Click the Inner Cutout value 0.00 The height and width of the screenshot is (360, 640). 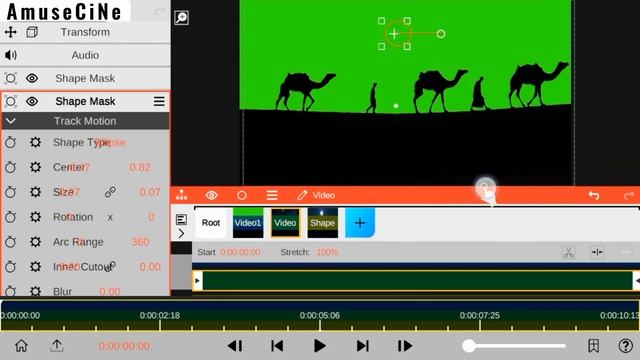pos(150,267)
